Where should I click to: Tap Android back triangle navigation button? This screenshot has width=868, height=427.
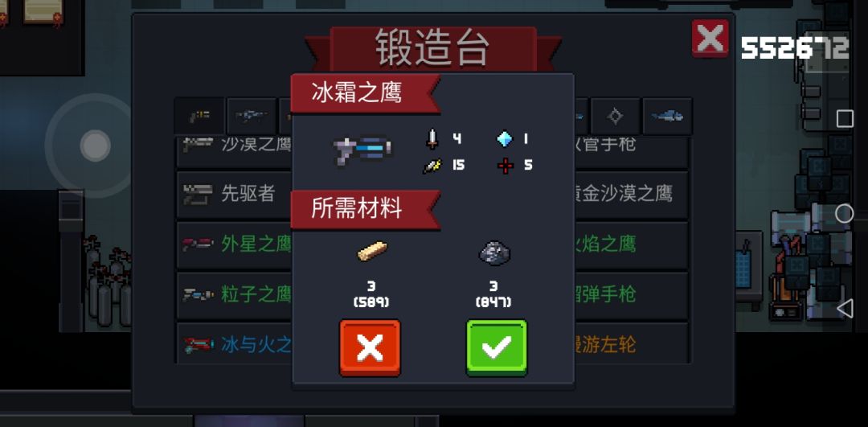click(x=844, y=309)
